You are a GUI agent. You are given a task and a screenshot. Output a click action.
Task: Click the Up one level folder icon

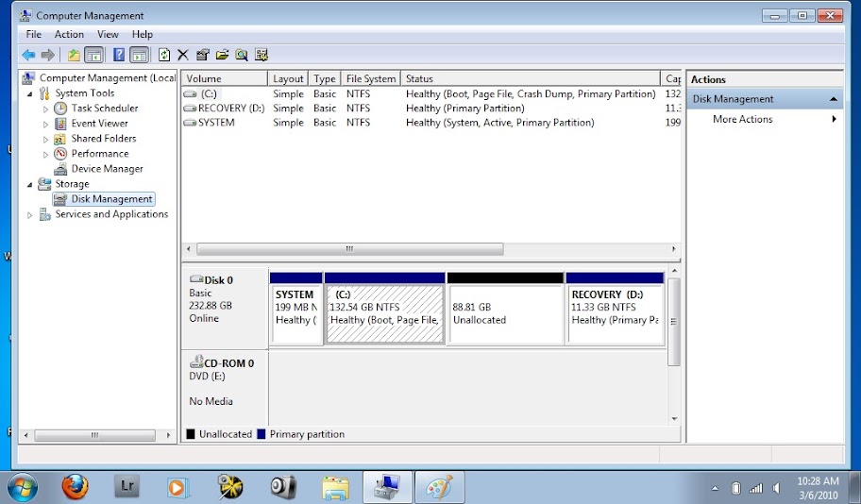tap(74, 55)
